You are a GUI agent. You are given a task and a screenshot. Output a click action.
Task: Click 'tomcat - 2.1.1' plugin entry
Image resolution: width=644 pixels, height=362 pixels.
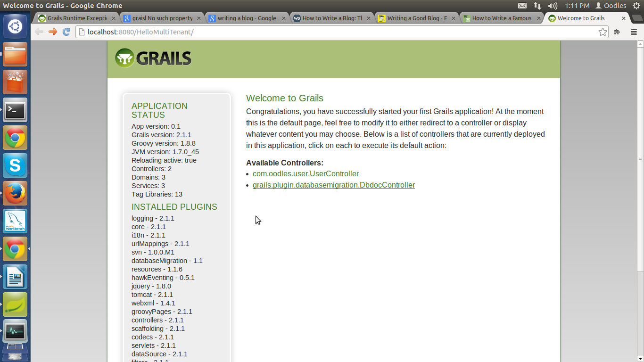(152, 295)
